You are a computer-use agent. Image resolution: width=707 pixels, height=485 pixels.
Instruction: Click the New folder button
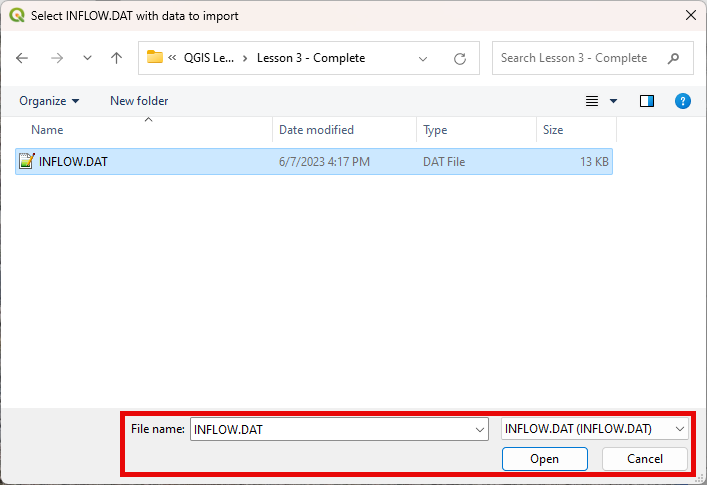click(x=139, y=101)
